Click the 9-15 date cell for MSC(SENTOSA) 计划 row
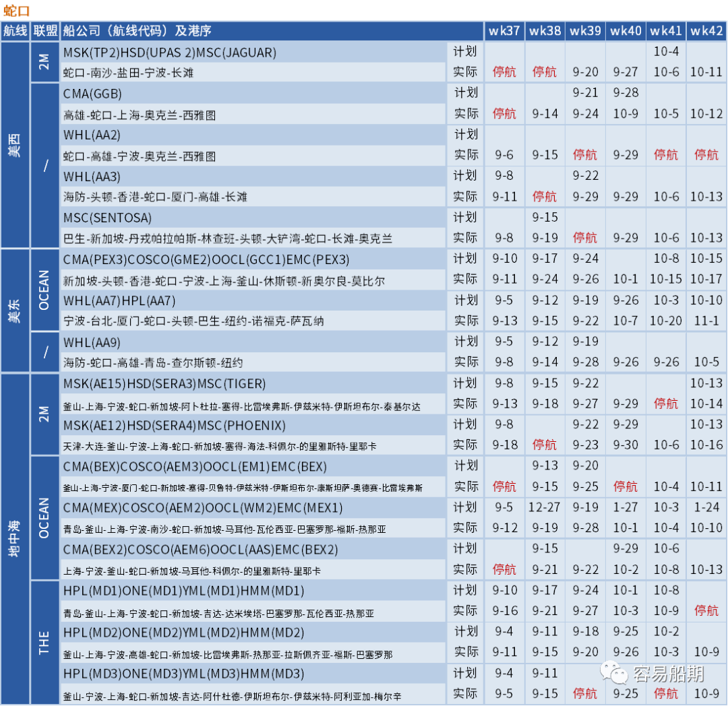 tap(545, 217)
